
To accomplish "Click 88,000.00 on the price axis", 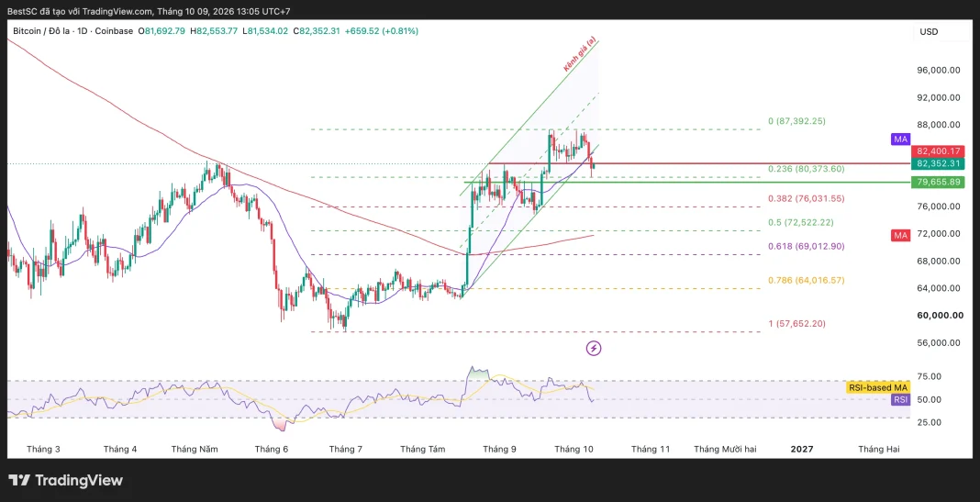I will point(938,125).
